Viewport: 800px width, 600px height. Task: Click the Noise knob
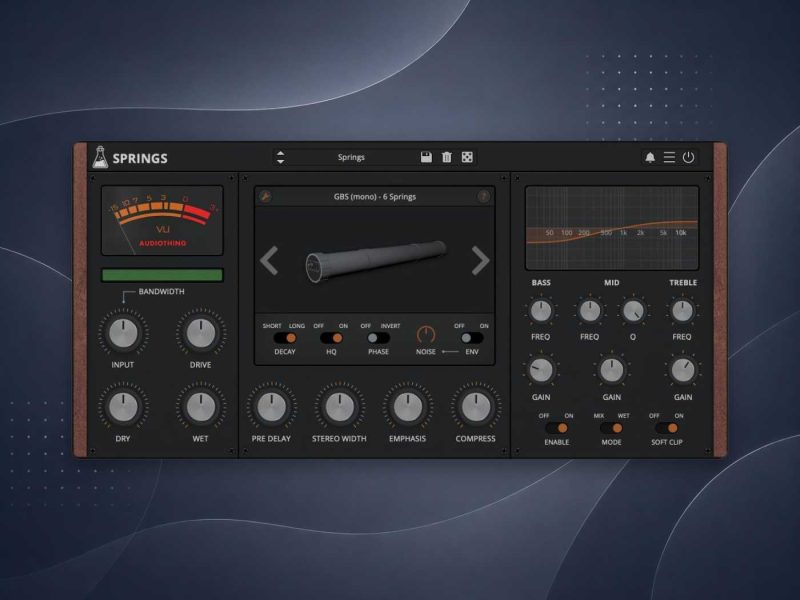(x=426, y=335)
